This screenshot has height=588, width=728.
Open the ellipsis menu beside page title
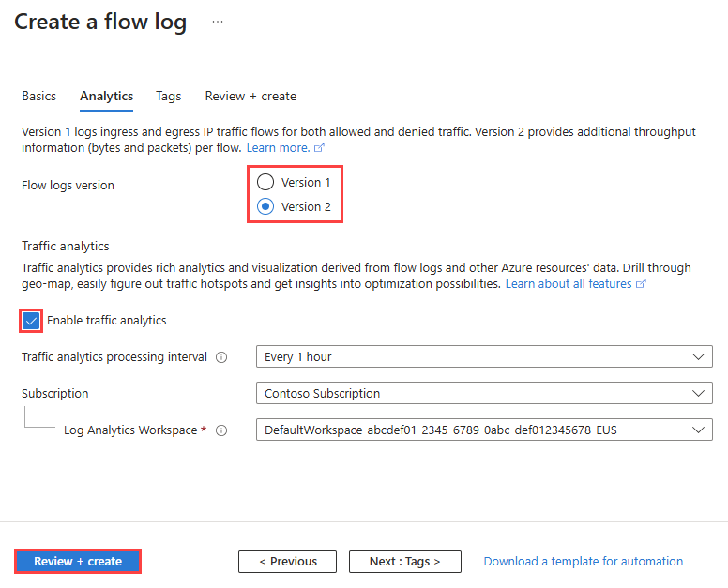218,22
